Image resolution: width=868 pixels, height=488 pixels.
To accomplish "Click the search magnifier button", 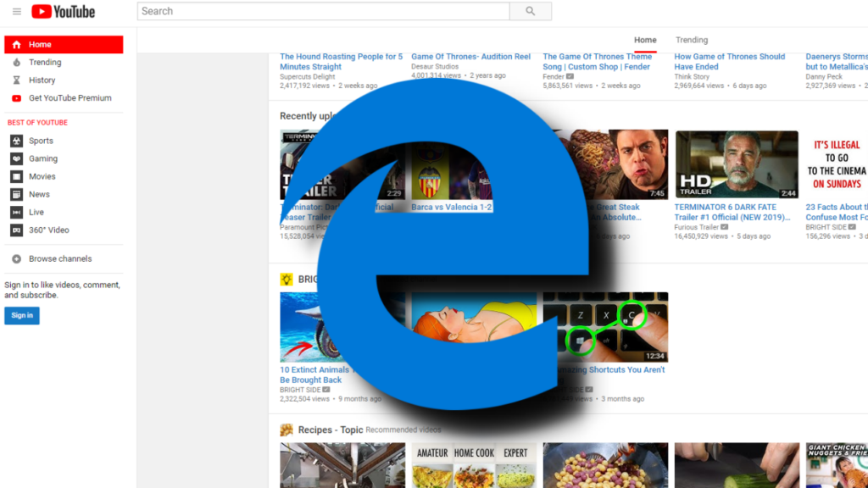I will point(531,11).
